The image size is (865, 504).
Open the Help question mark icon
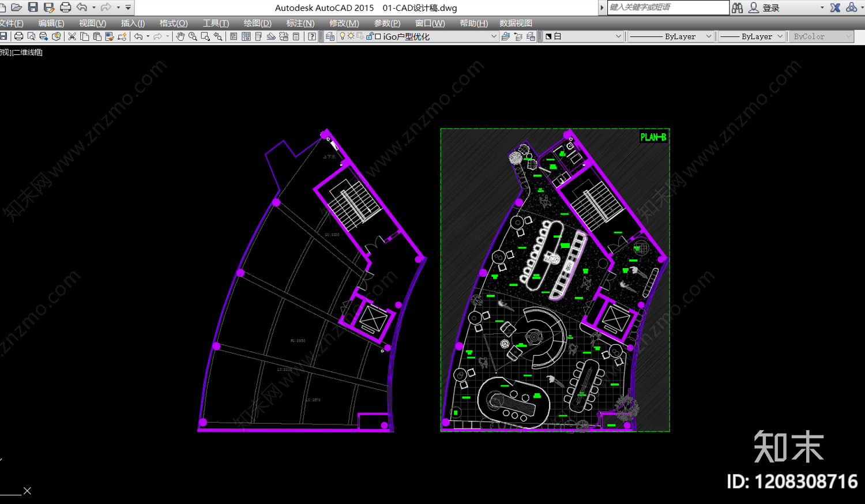coord(312,36)
